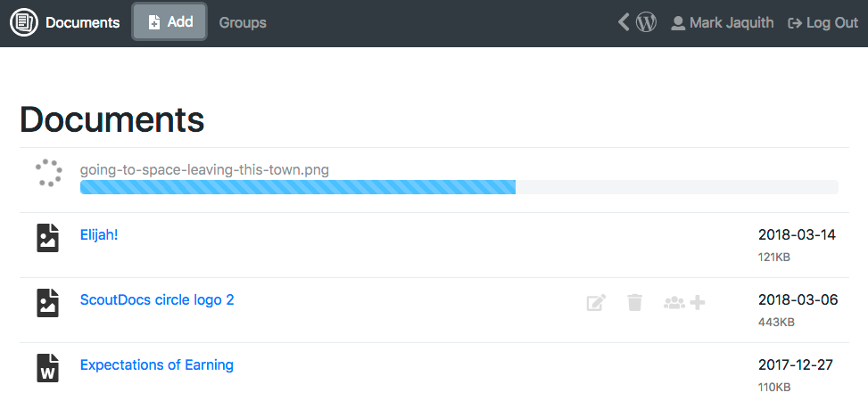The image size is (868, 401).
Task: Click the image icon beside ScoutDocs circle logo 2
Action: click(x=48, y=303)
